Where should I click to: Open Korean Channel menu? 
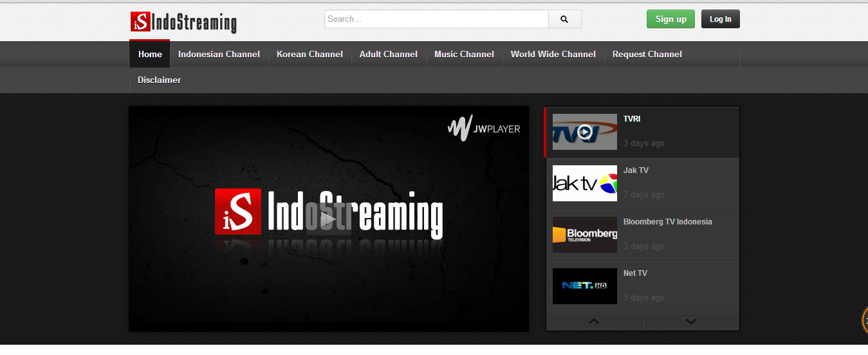pos(309,54)
